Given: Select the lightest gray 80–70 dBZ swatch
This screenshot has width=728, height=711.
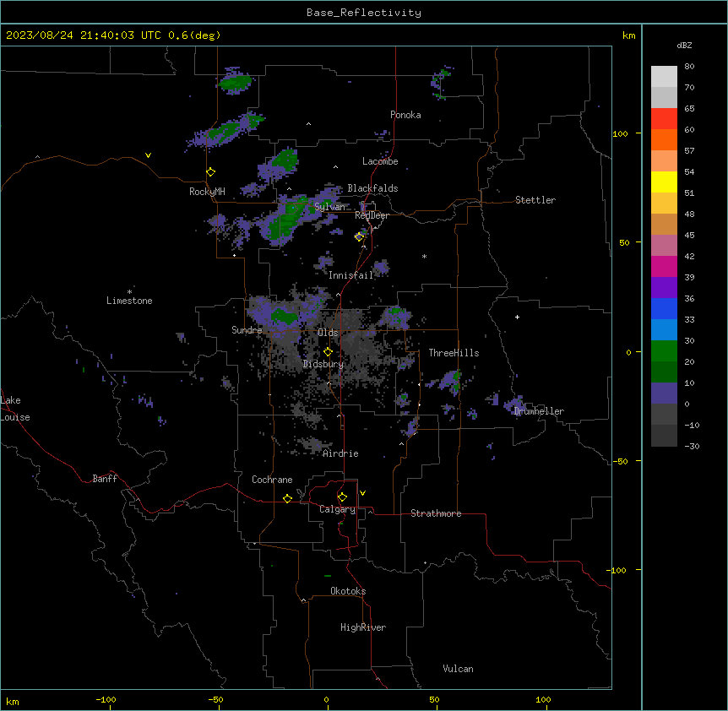Looking at the screenshot, I should pyautogui.click(x=664, y=77).
